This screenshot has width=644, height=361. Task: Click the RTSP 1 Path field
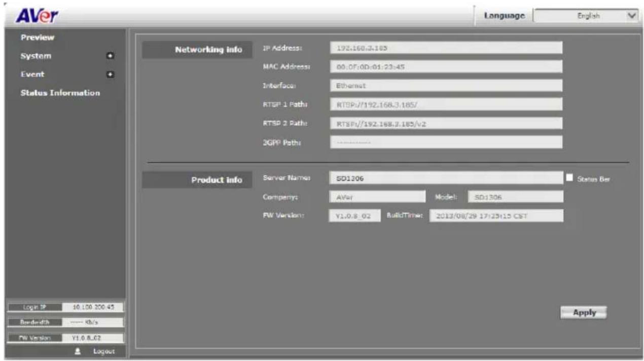[446, 104]
